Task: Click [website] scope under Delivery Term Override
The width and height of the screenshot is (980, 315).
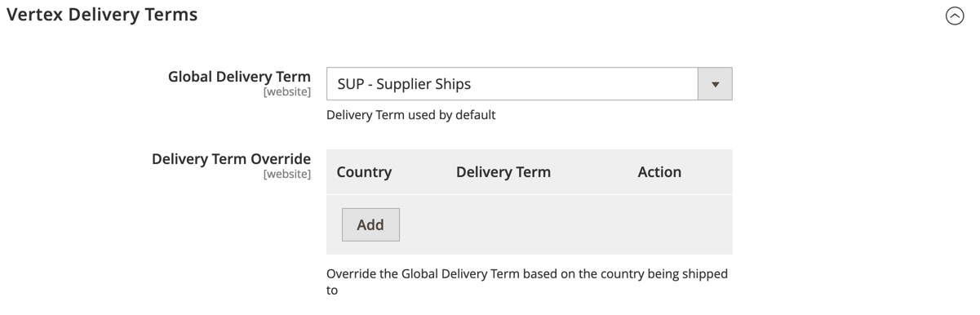Action: click(x=286, y=174)
